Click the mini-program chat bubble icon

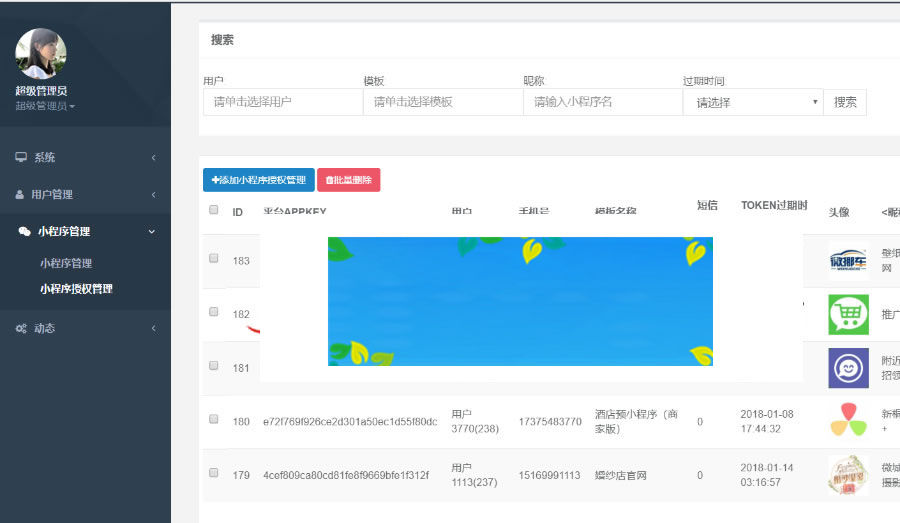[x=24, y=232]
